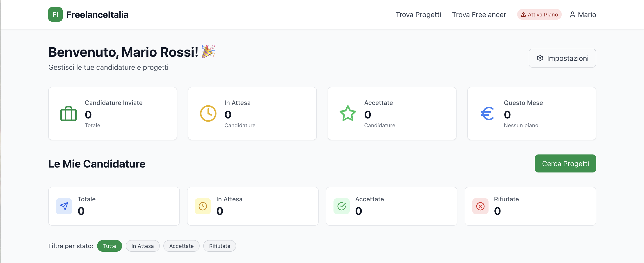Click the Attiva Piano warning badge
The width and height of the screenshot is (644, 263).
click(x=539, y=14)
